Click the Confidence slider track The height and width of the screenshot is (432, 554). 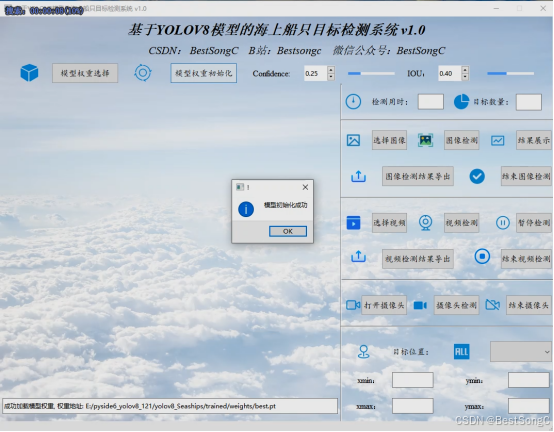point(371,73)
